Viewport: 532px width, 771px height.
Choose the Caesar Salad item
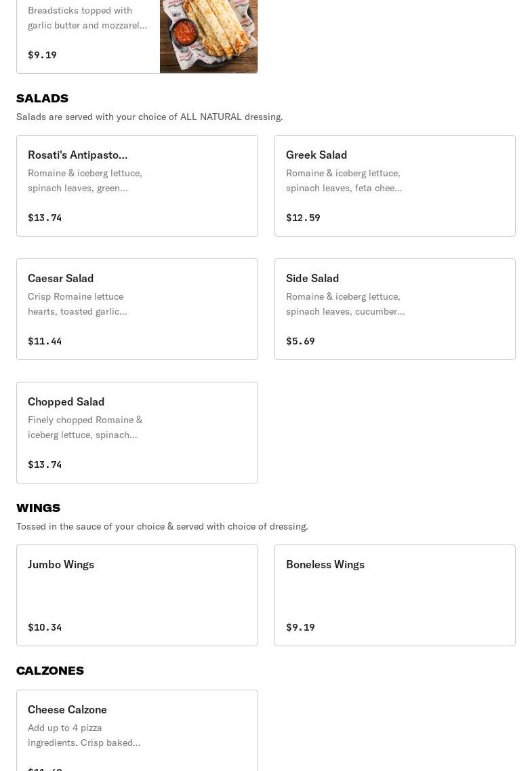[137, 309]
